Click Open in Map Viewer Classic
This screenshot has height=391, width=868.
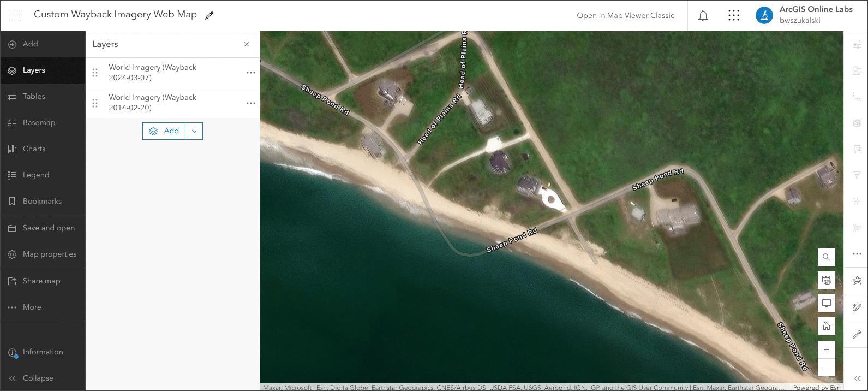tap(625, 15)
